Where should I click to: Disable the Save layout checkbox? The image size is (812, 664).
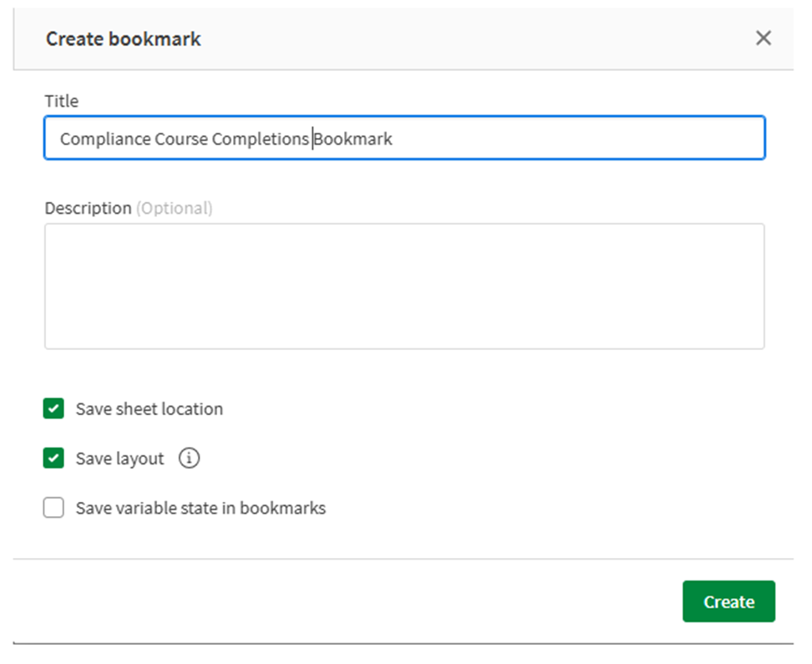[53, 459]
